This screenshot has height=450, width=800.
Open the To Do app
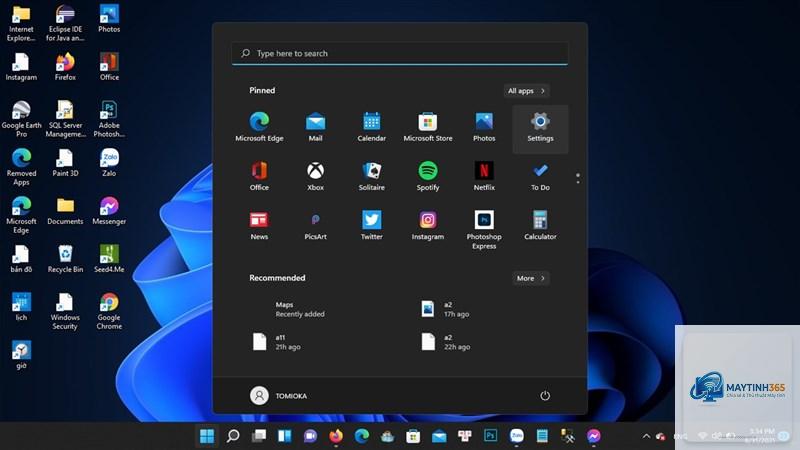point(540,176)
